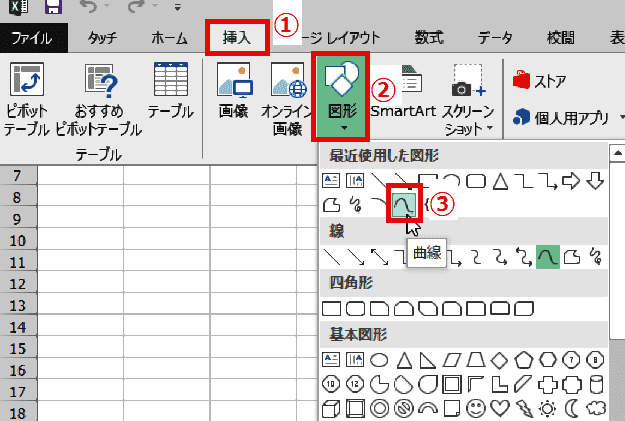Select row 10 header

(x=16, y=241)
